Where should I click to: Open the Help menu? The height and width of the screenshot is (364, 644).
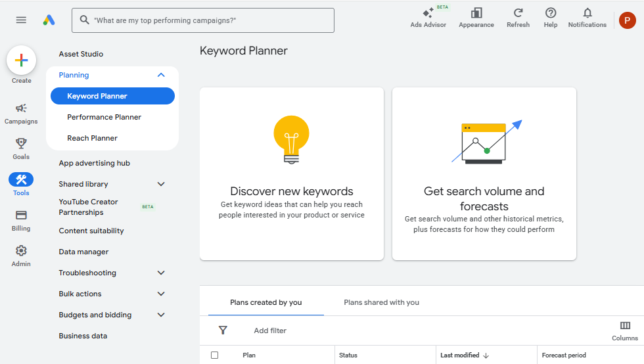point(551,18)
